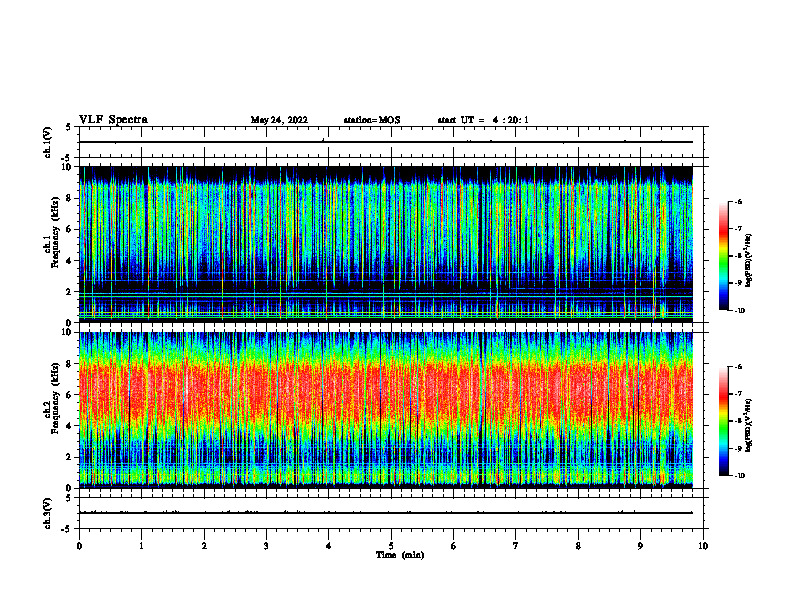Click the ch.1 color scale log(PSD) unit label
This screenshot has width=792, height=612.
[x=749, y=260]
